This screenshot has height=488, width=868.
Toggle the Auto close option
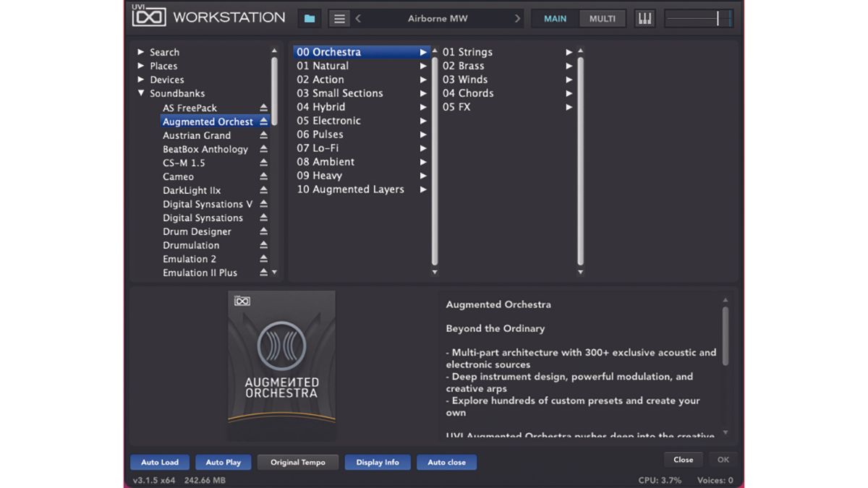(446, 462)
